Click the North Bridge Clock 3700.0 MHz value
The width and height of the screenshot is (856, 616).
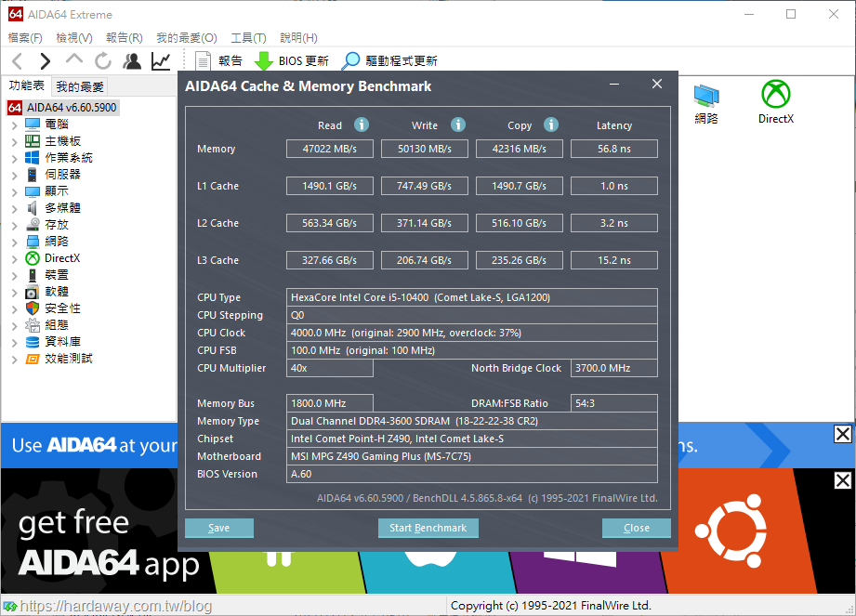pyautogui.click(x=614, y=368)
